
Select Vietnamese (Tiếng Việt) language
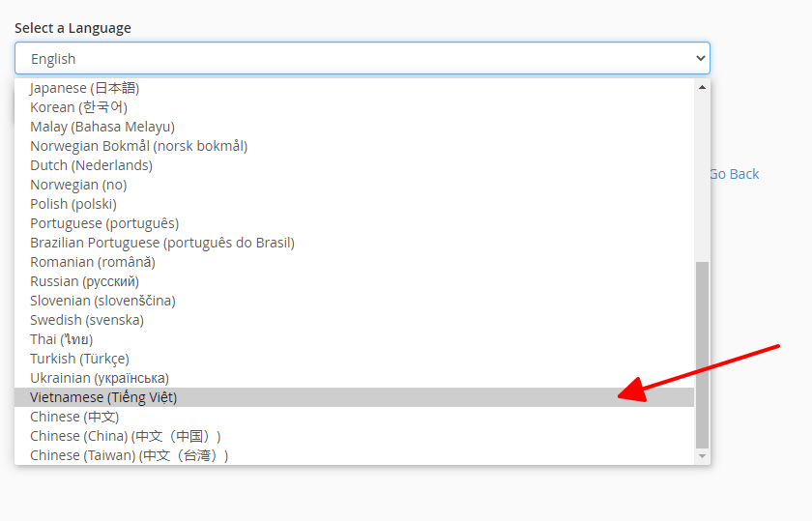(x=103, y=397)
